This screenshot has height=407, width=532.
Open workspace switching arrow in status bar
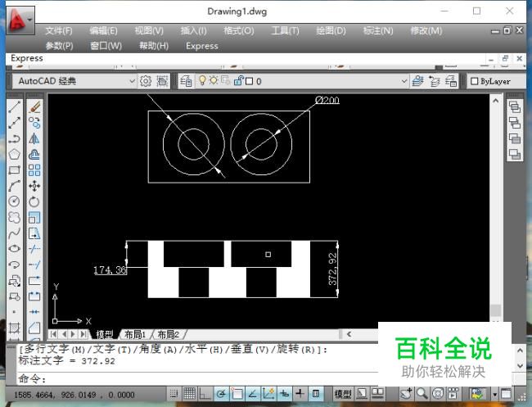[494, 395]
